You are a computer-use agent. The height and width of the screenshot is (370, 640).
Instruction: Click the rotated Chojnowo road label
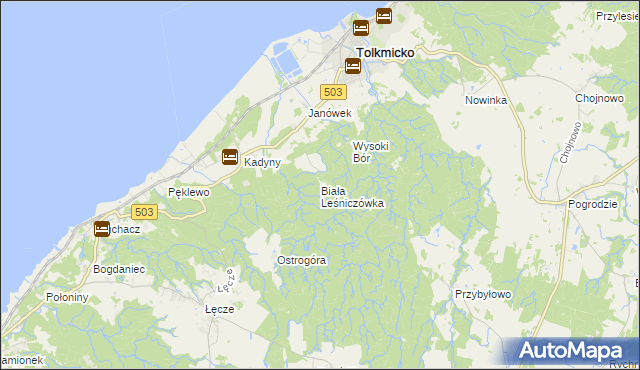click(571, 143)
